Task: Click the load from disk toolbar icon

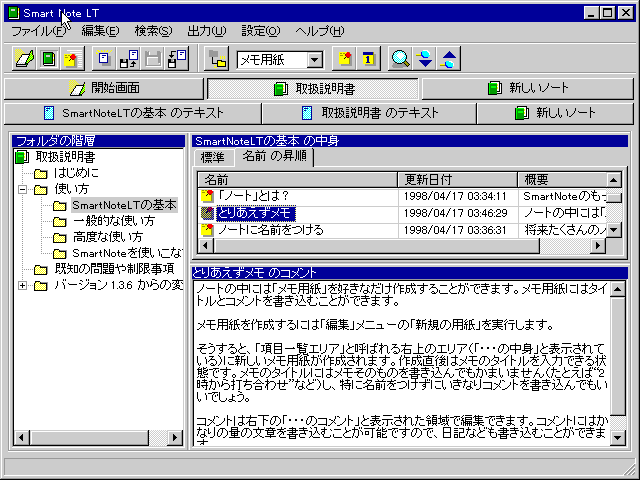Action: pyautogui.click(x=129, y=59)
